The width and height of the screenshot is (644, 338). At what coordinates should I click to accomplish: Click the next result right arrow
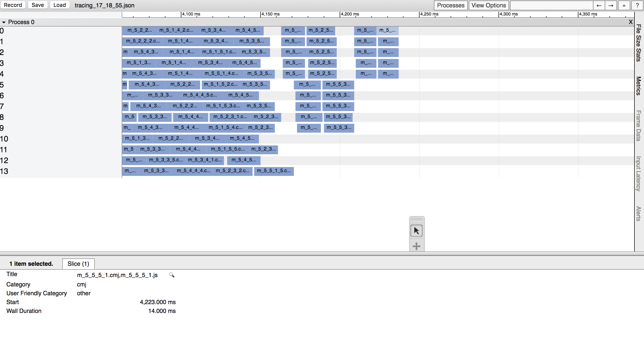click(x=611, y=5)
